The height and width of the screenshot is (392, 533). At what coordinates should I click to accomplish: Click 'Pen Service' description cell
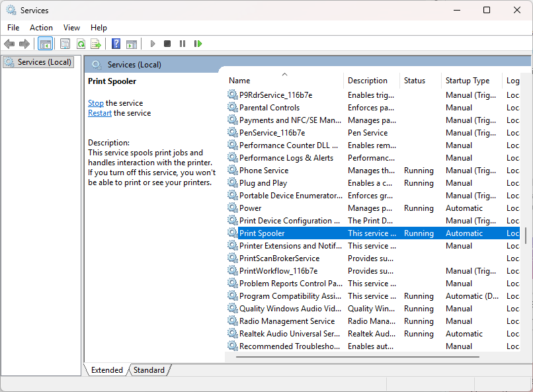pyautogui.click(x=368, y=132)
